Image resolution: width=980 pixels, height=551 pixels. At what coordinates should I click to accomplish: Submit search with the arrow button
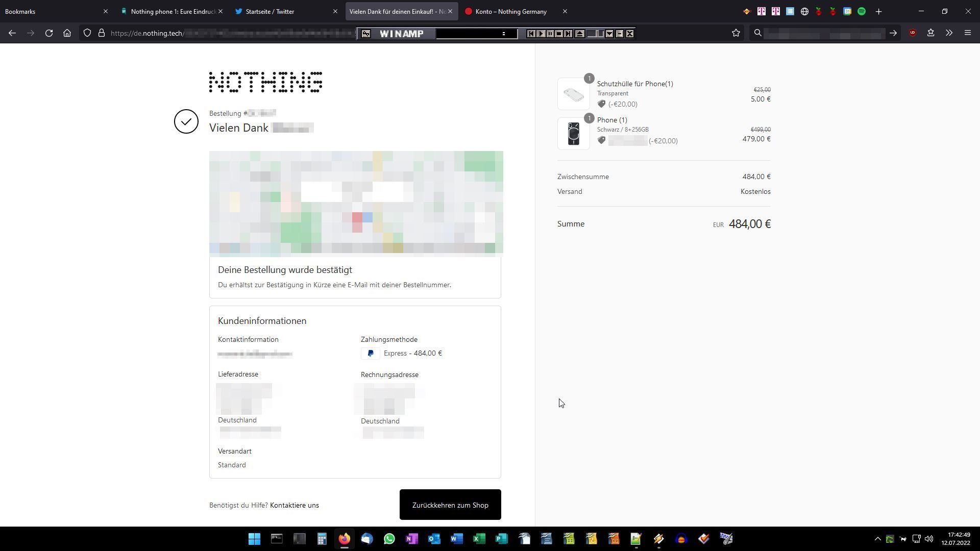893,33
